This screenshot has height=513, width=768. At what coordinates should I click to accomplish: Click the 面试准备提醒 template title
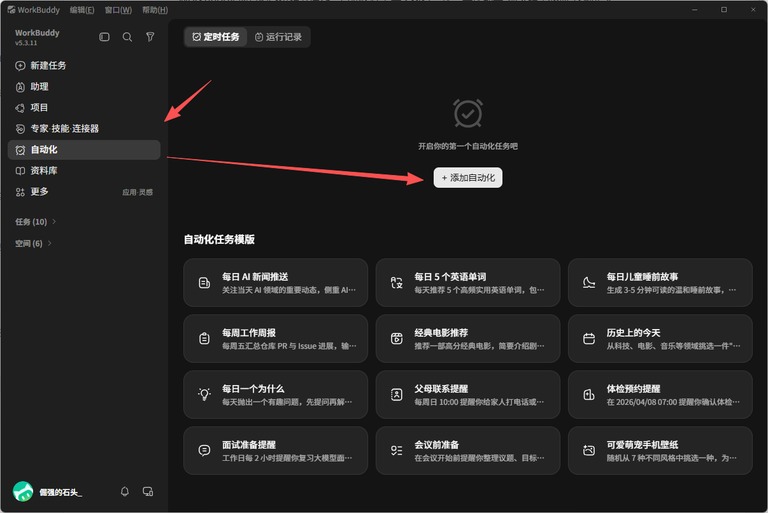(249, 444)
